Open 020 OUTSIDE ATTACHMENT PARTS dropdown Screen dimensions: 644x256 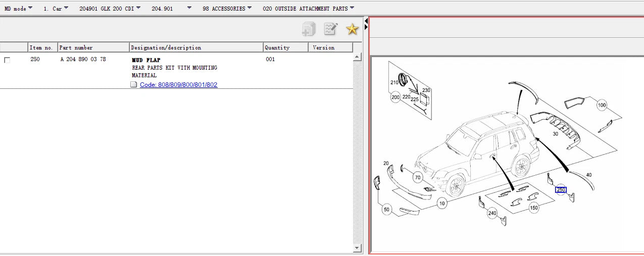(309, 9)
